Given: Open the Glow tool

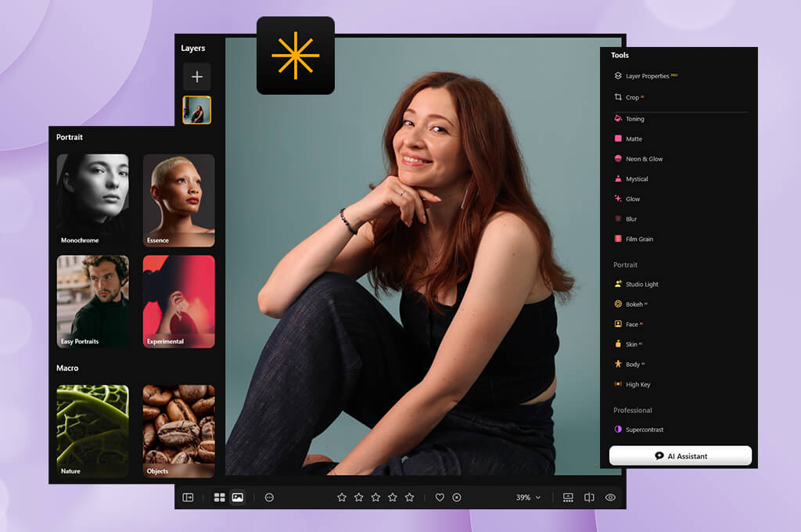Looking at the screenshot, I should point(627,199).
